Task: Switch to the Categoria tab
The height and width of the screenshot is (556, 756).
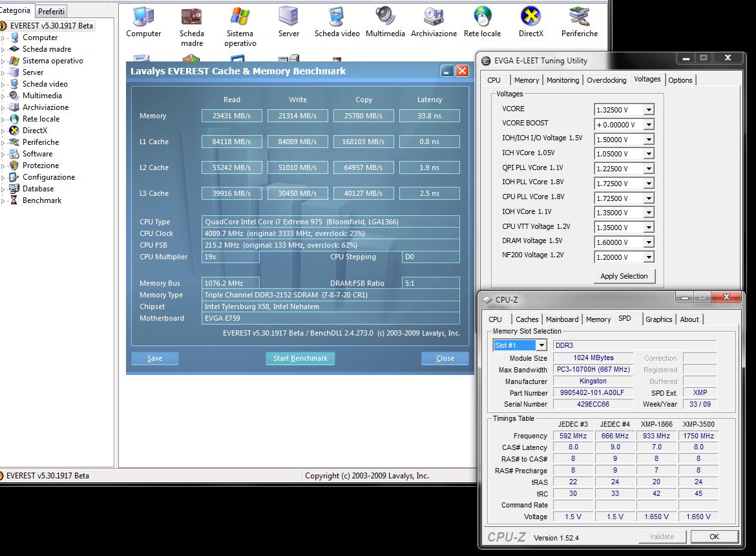Action: pyautogui.click(x=16, y=10)
